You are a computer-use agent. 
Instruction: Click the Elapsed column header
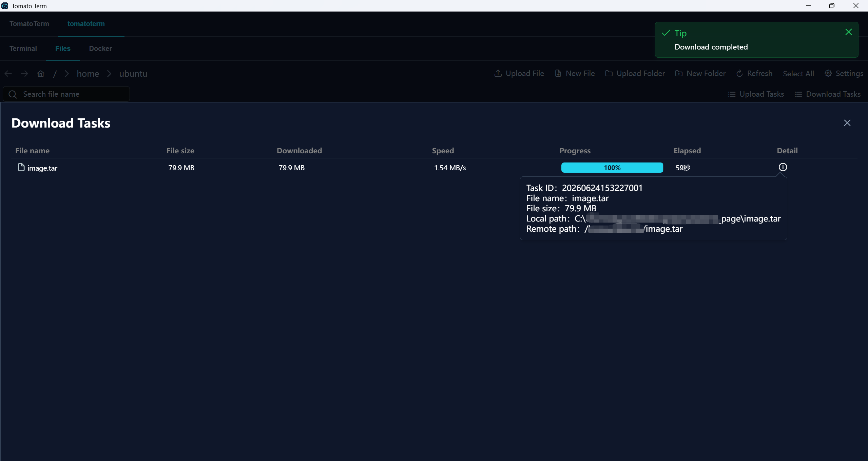687,151
